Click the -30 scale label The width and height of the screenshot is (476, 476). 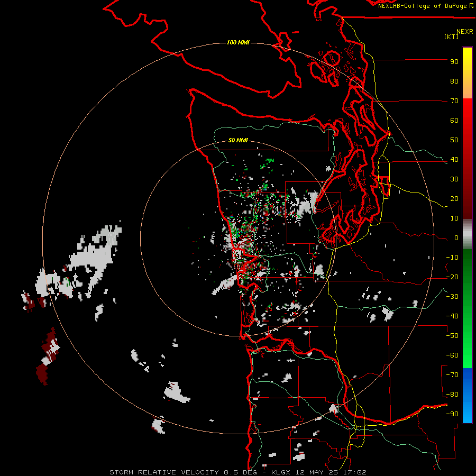click(x=452, y=297)
